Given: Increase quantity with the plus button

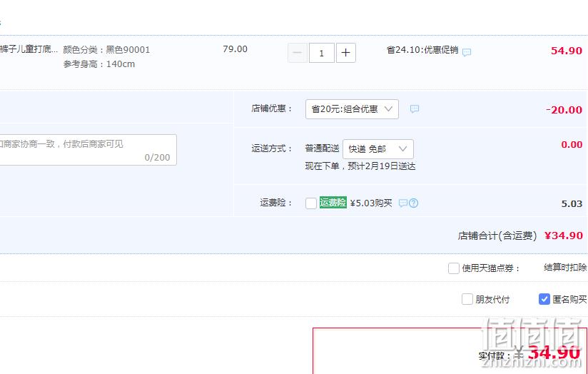Looking at the screenshot, I should 346,53.
